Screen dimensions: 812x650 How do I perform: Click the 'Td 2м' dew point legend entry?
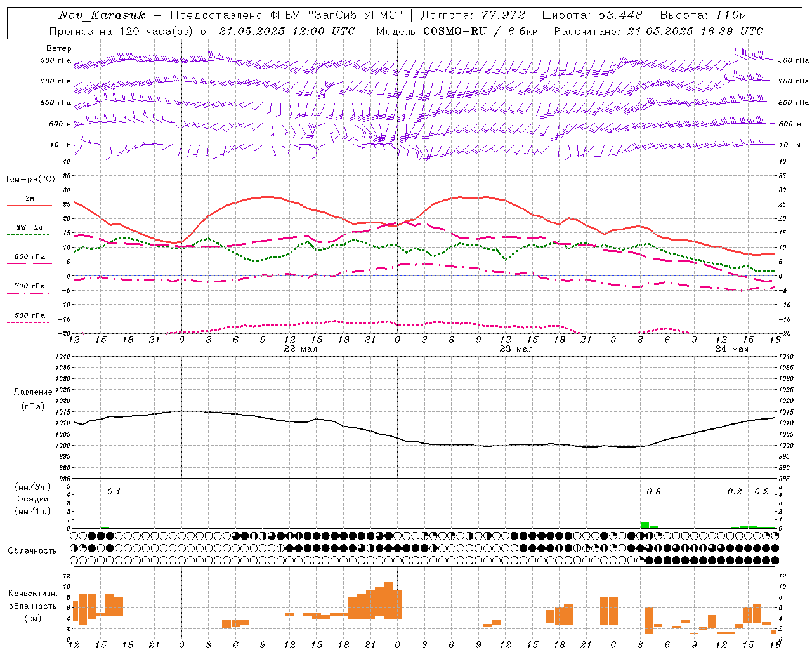pos(30,227)
